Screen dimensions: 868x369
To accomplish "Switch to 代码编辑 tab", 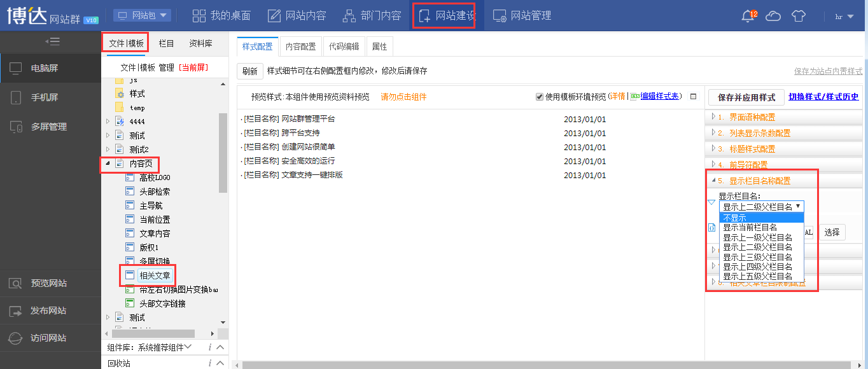I will tap(344, 46).
